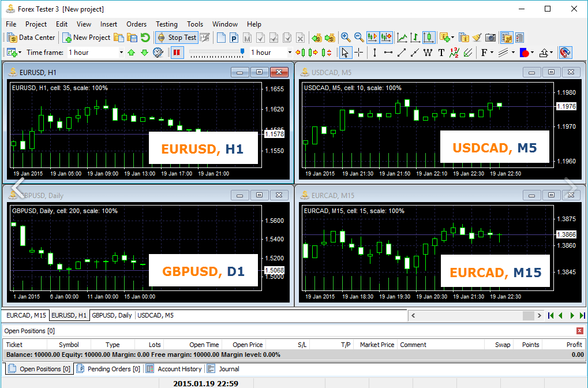Click the indicators list icon

[x=464, y=38]
